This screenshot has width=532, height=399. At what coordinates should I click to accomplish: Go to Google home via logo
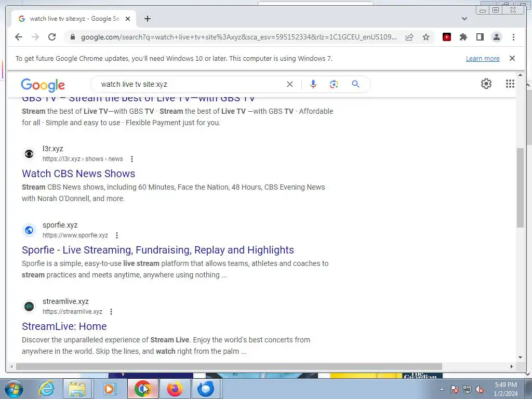pos(43,85)
